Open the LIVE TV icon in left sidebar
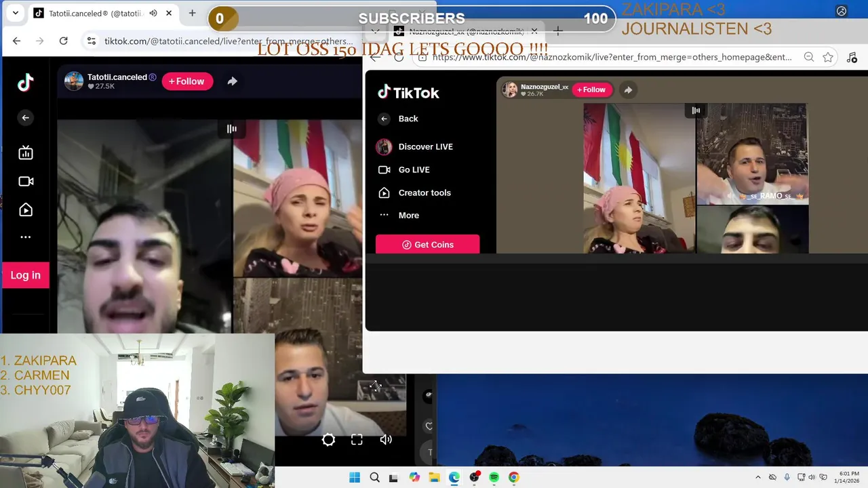Image resolution: width=868 pixels, height=488 pixels. pos(26,153)
